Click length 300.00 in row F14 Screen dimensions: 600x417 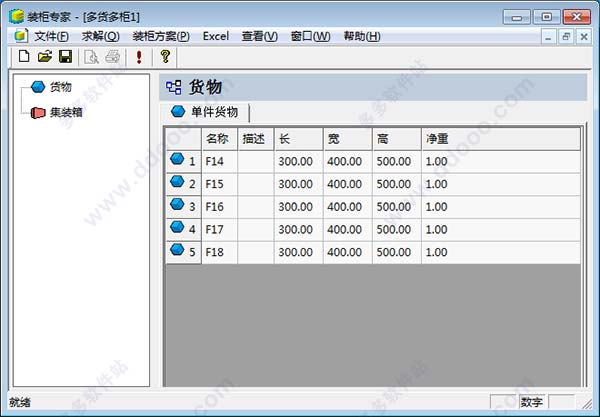[298, 161]
